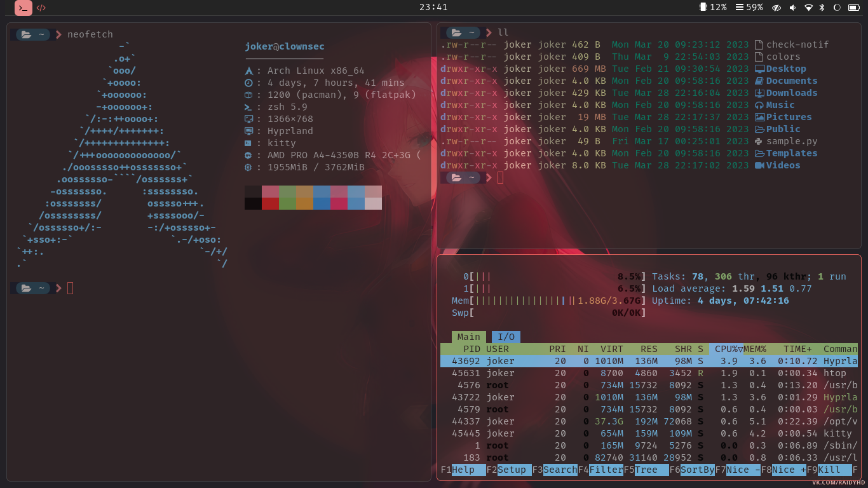This screenshot has height=488, width=868.
Task: Click the Music headphones icon in the listing
Action: point(759,105)
